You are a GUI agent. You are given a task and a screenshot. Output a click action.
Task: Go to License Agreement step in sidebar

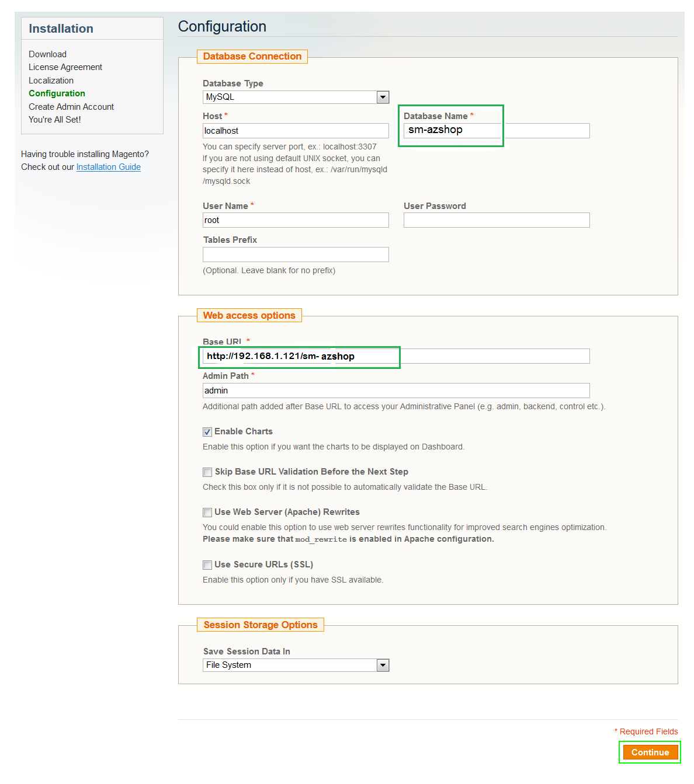coord(65,67)
